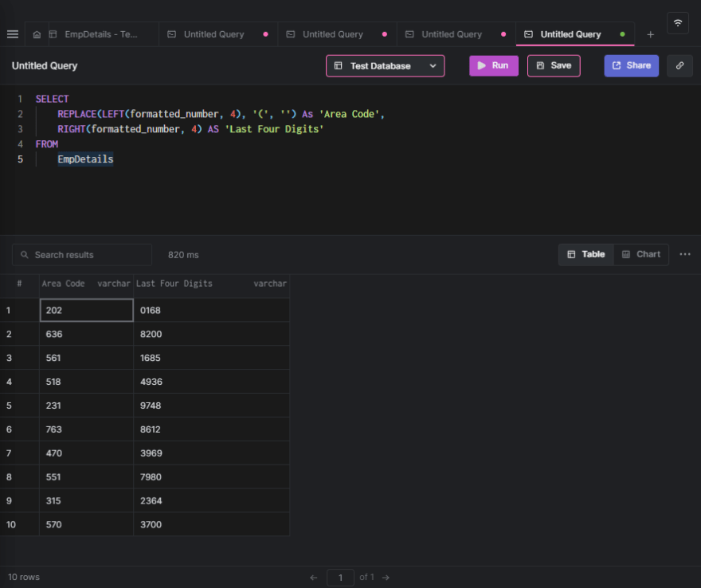Viewport: 701px width, 588px height.
Task: Switch to the second Untitled Query tab
Action: click(338, 34)
